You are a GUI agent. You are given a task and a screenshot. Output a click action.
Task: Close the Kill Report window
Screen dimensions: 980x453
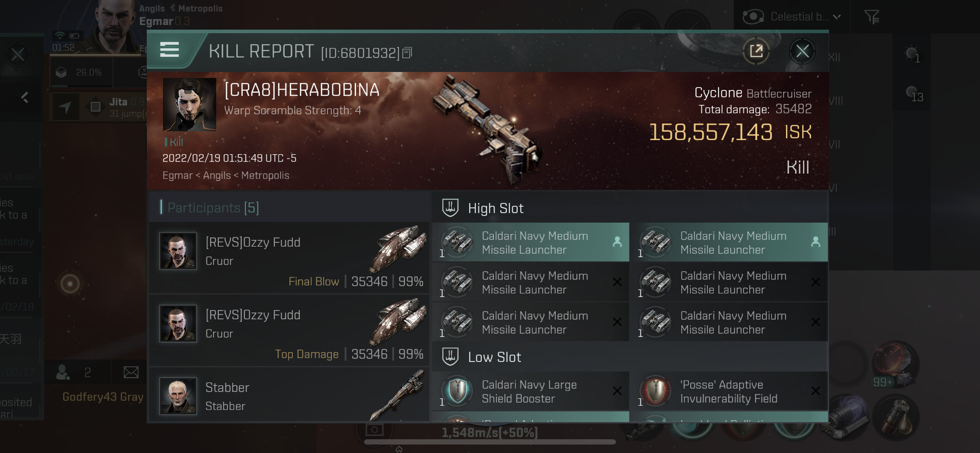802,51
